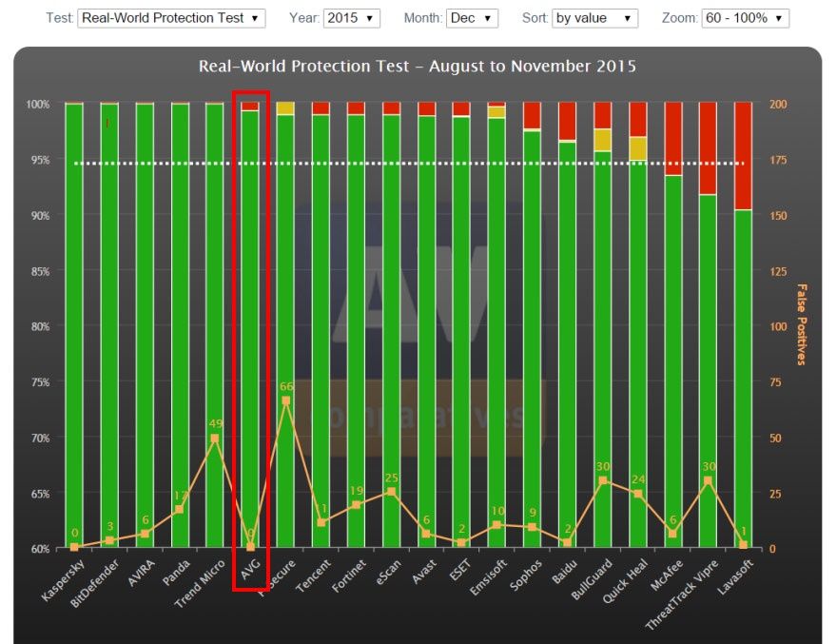Click the eScan false positives marker 25
837x644 pixels.
[x=391, y=492]
